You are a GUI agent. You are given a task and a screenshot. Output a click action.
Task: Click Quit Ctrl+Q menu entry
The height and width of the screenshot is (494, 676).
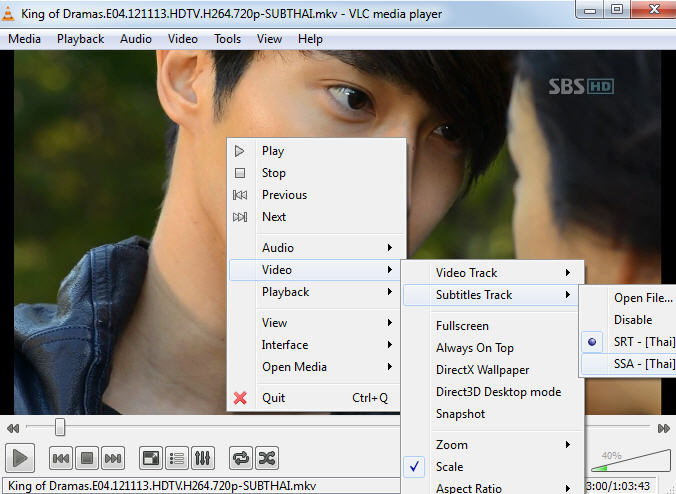click(x=317, y=398)
